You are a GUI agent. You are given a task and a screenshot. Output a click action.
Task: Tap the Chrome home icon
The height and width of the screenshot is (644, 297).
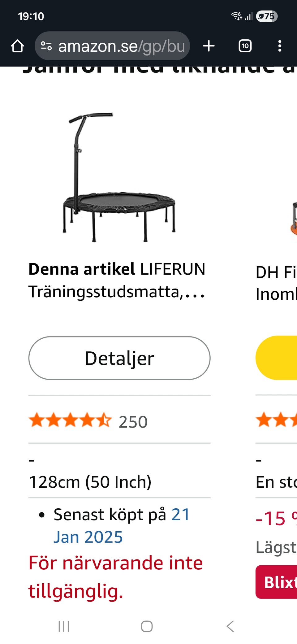point(18,46)
